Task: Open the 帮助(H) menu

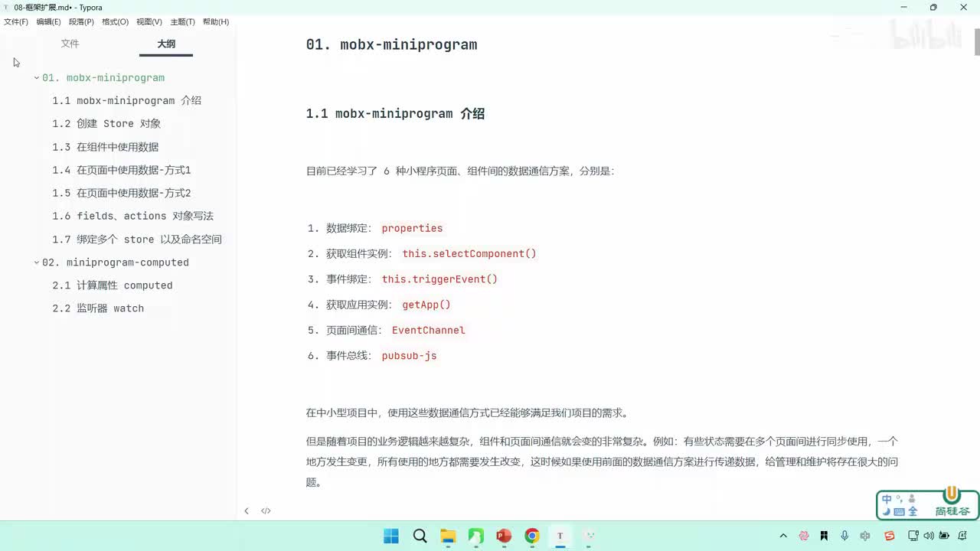Action: click(216, 22)
